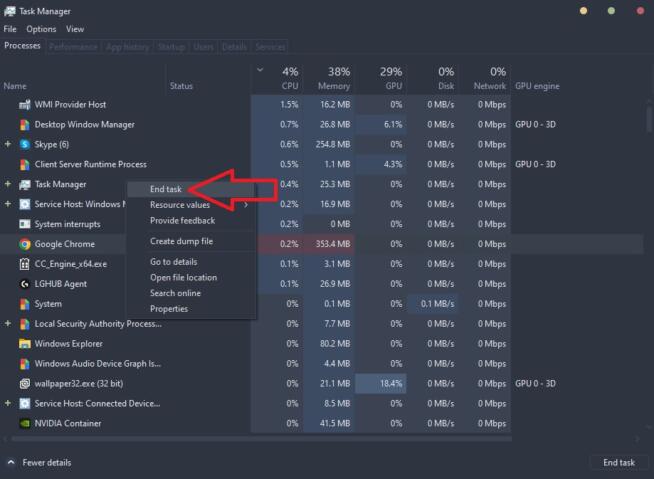Click End task button at bottom right

(x=619, y=462)
